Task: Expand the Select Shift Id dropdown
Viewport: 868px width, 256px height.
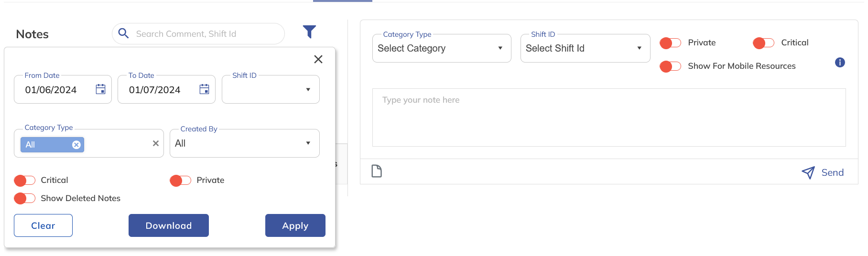Action: click(585, 48)
